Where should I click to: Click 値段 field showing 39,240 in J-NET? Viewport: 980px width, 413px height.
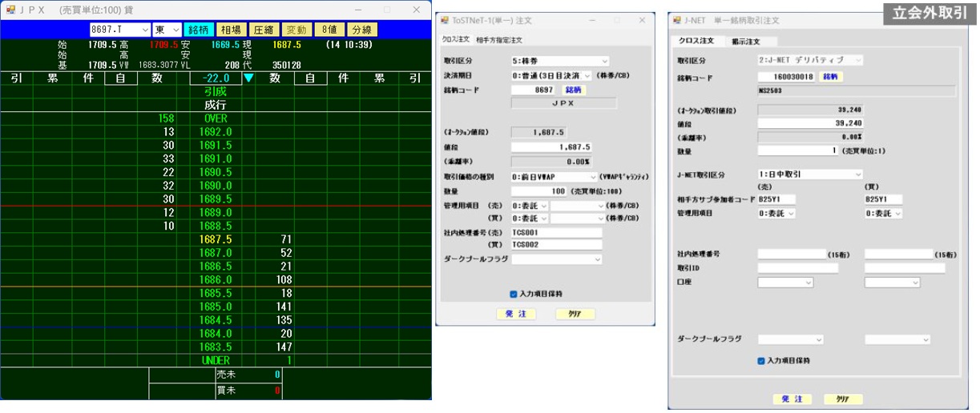[x=811, y=123]
